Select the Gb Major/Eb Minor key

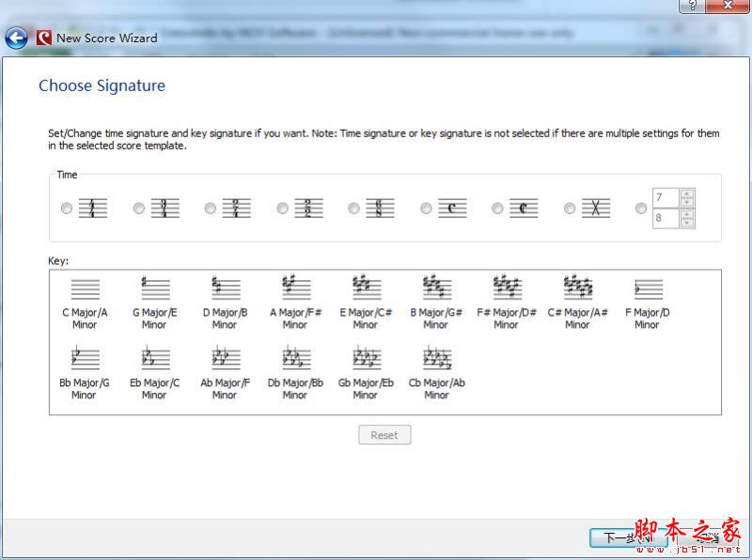point(366,374)
